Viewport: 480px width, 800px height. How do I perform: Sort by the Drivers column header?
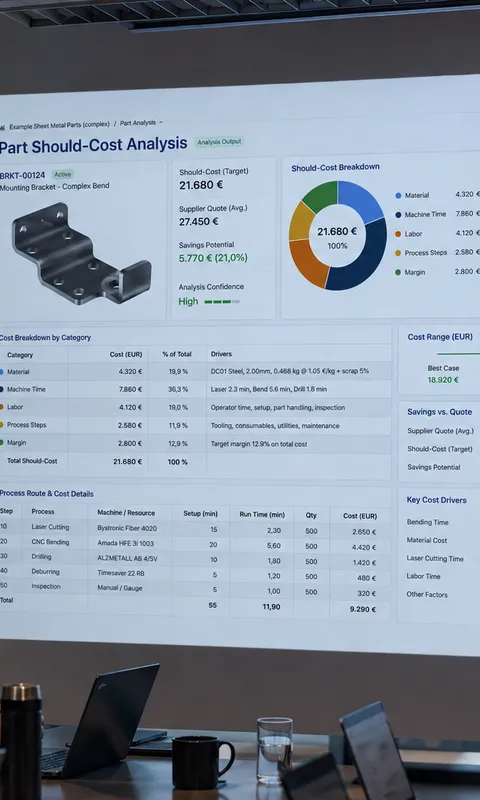point(221,354)
